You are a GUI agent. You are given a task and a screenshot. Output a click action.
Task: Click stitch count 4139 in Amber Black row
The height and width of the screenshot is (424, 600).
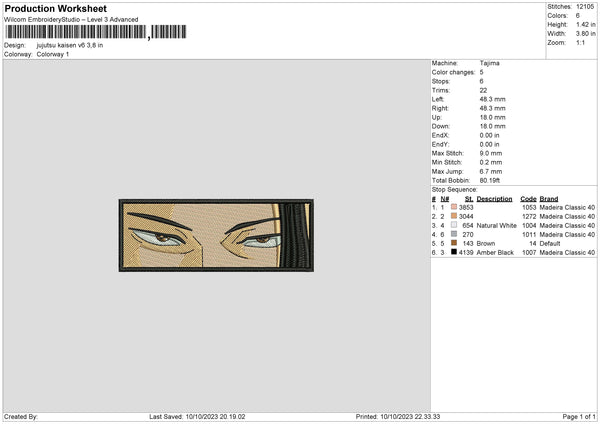(466, 253)
